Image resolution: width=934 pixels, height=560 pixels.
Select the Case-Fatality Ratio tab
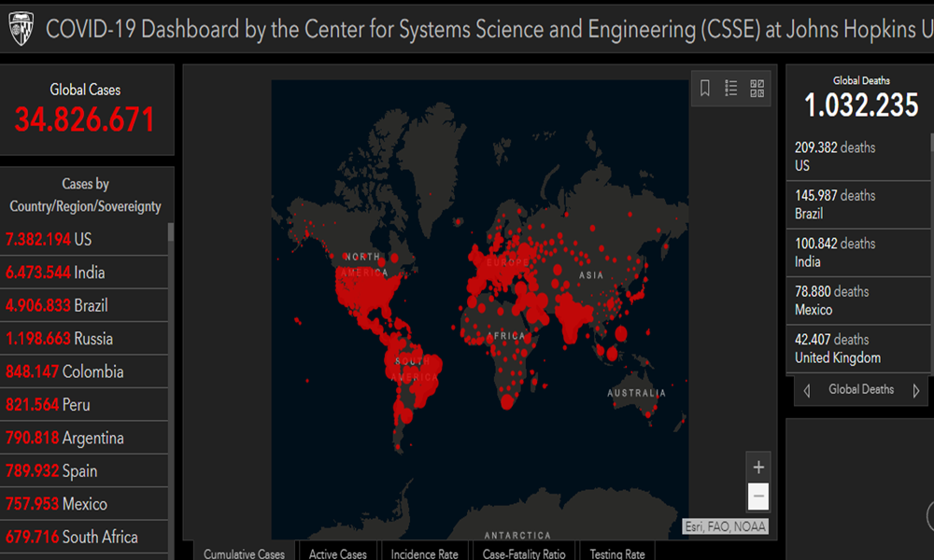pos(524,553)
